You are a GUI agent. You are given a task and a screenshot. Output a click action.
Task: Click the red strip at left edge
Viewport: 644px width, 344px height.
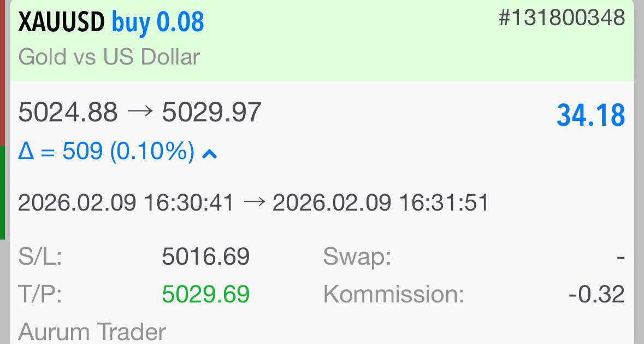(x=3, y=71)
